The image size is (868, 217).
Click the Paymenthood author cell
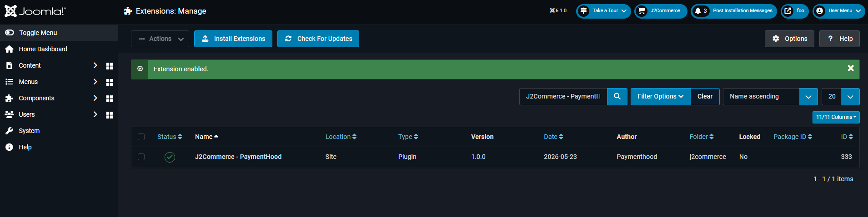(x=637, y=157)
